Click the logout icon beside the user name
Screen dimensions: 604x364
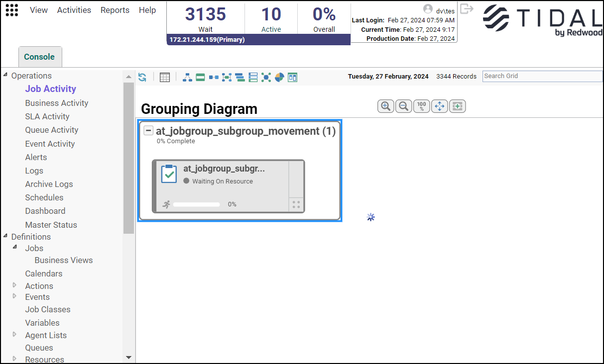click(x=466, y=9)
